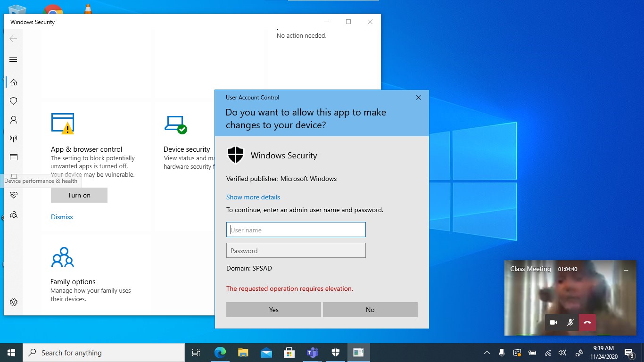644x362 pixels.
Task: Open the hamburger navigation menu in Windows Security
Action: pyautogui.click(x=13, y=59)
